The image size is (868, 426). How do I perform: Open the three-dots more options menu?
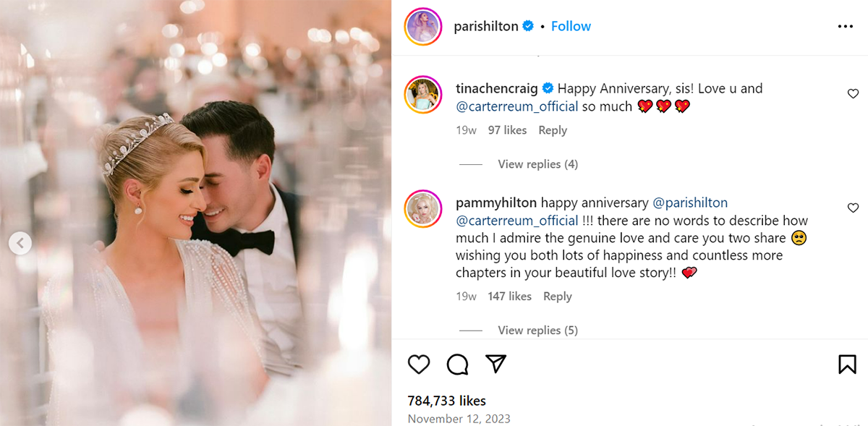(x=846, y=26)
